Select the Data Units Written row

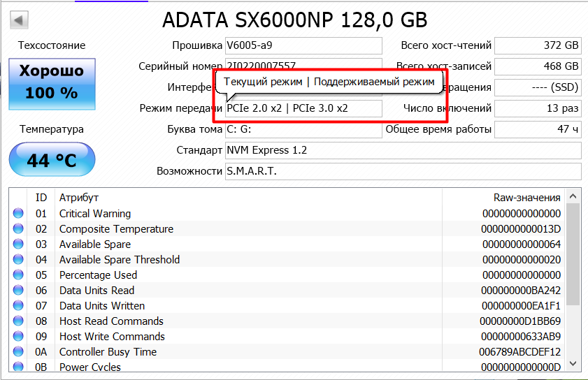280,306
